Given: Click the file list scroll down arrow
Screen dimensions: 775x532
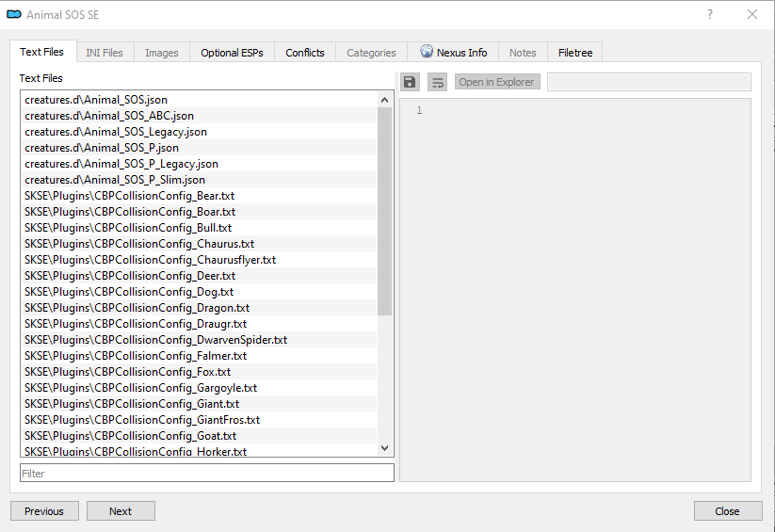Looking at the screenshot, I should click(x=384, y=448).
